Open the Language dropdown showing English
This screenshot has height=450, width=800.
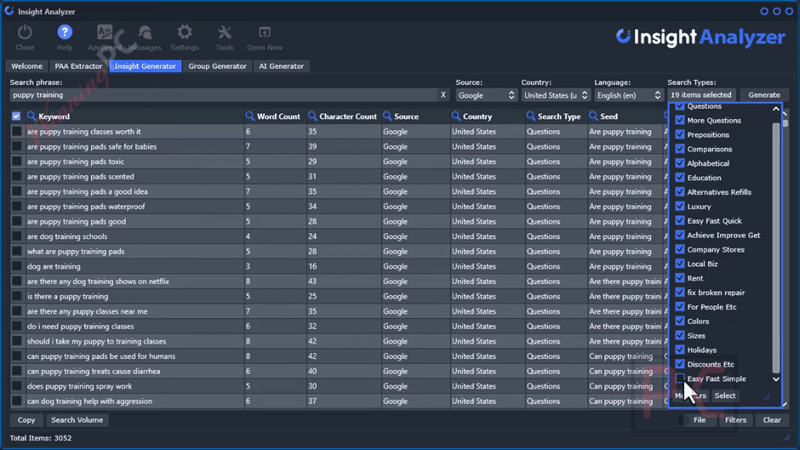click(628, 95)
